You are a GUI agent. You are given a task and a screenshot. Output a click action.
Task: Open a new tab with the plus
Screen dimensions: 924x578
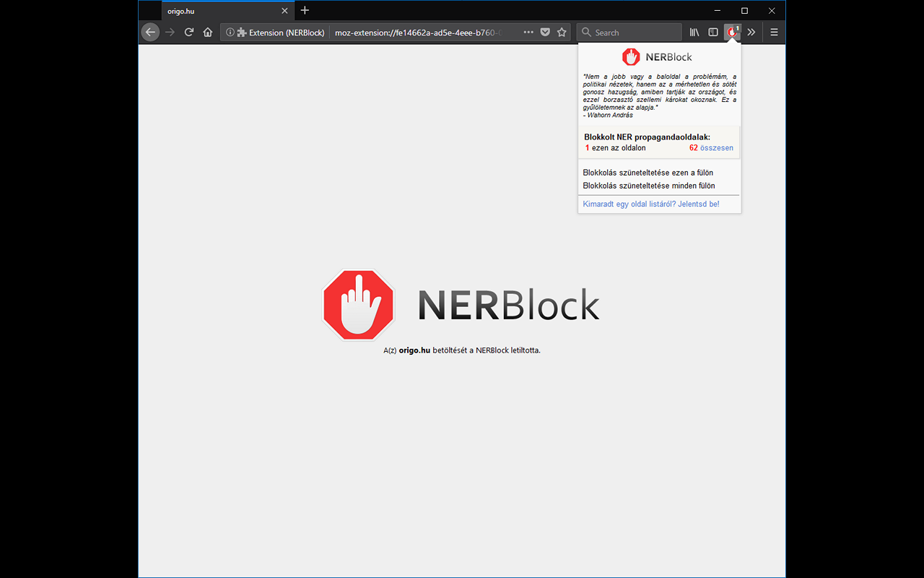[305, 10]
